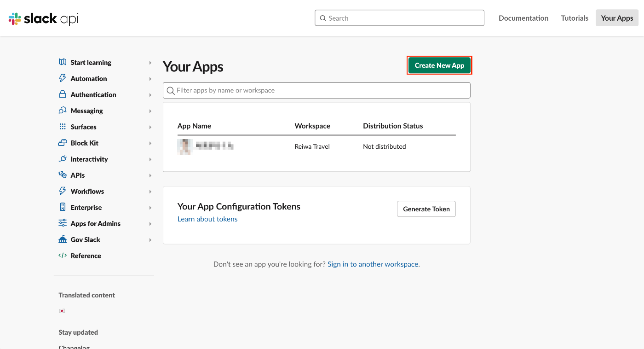
Task: Focus the top Search input field
Action: 399,18
